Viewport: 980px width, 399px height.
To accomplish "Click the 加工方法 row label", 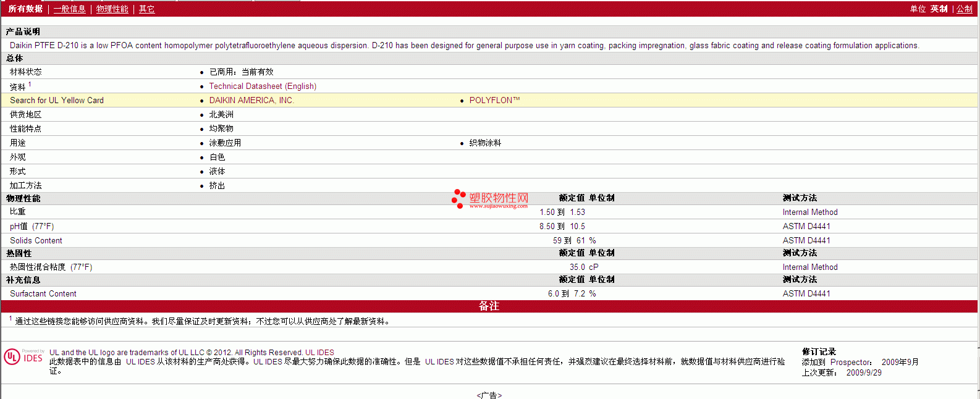I will [26, 185].
